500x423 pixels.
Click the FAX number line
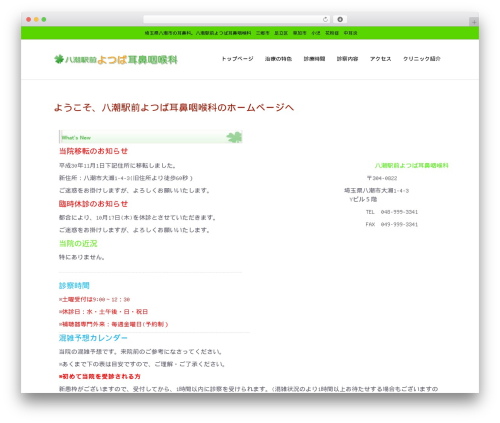point(392,224)
